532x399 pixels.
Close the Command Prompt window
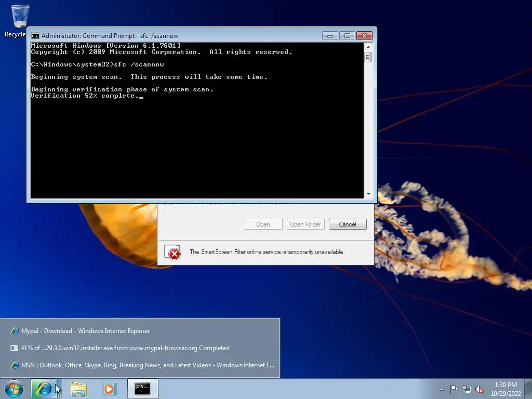(x=364, y=36)
